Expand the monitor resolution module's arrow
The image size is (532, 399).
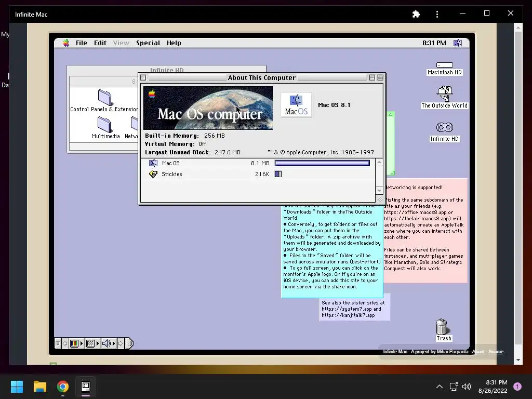(98, 343)
